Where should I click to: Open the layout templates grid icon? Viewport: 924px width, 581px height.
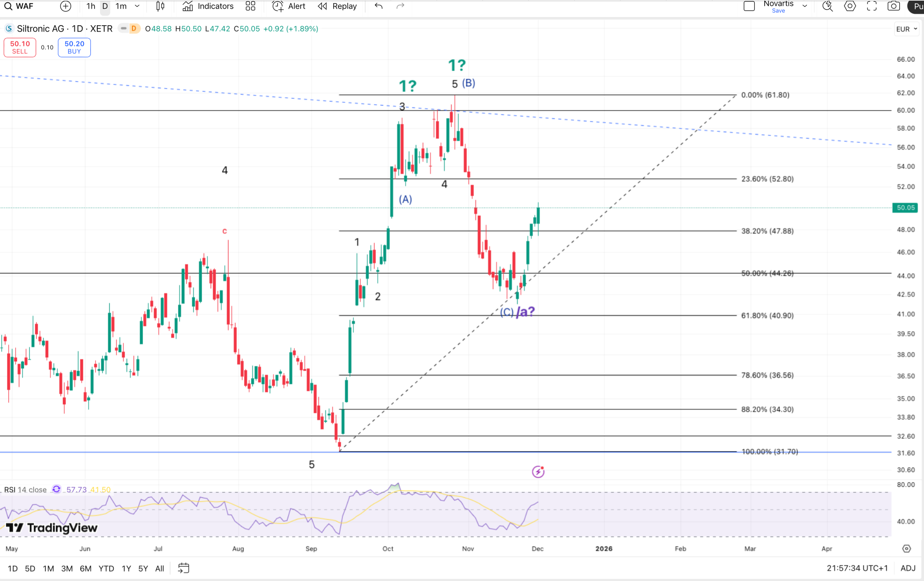250,6
